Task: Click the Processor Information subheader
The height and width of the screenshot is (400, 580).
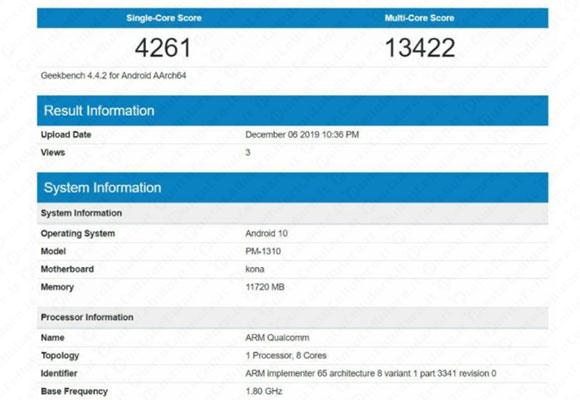Action: coord(293,317)
